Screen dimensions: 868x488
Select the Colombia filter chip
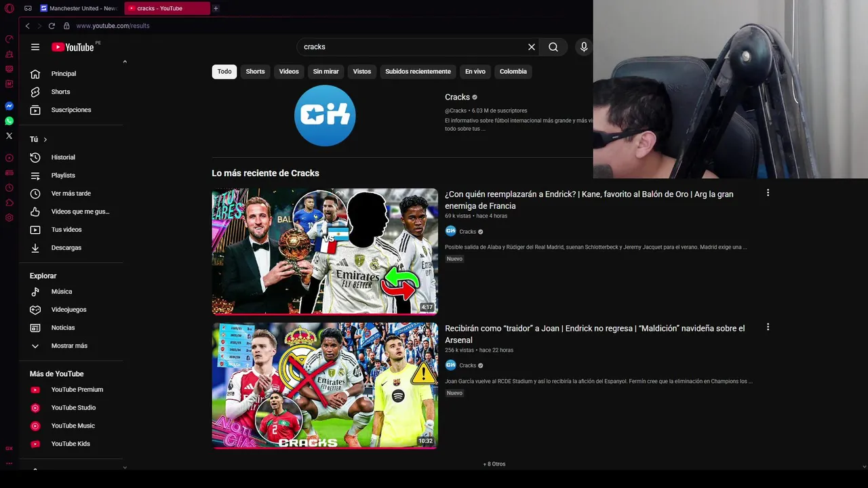click(x=513, y=71)
